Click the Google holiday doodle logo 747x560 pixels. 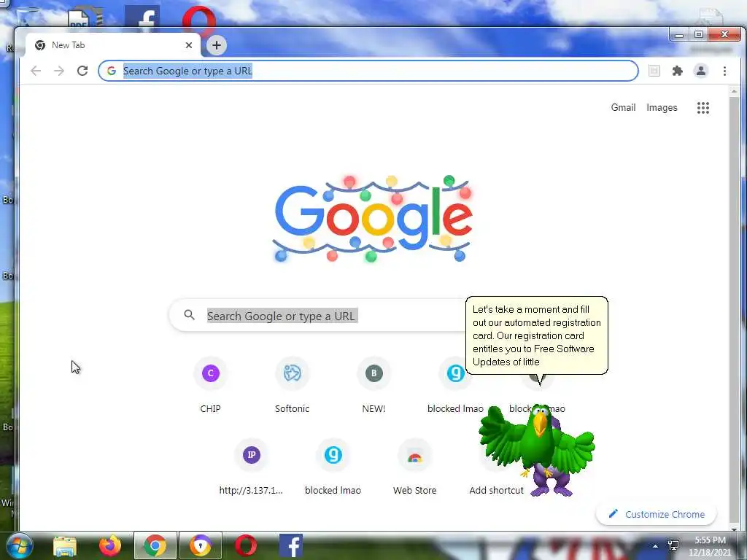click(373, 219)
